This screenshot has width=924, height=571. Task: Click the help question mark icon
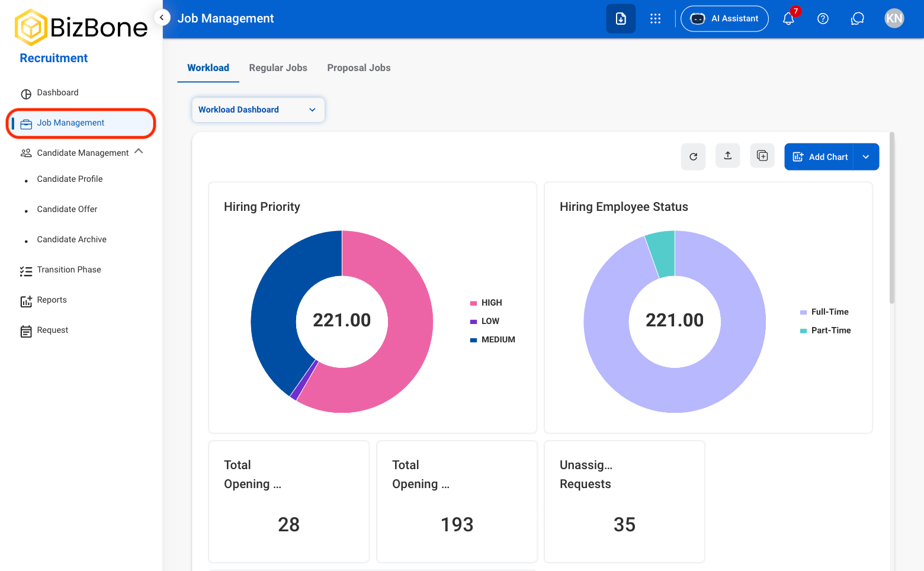(823, 18)
